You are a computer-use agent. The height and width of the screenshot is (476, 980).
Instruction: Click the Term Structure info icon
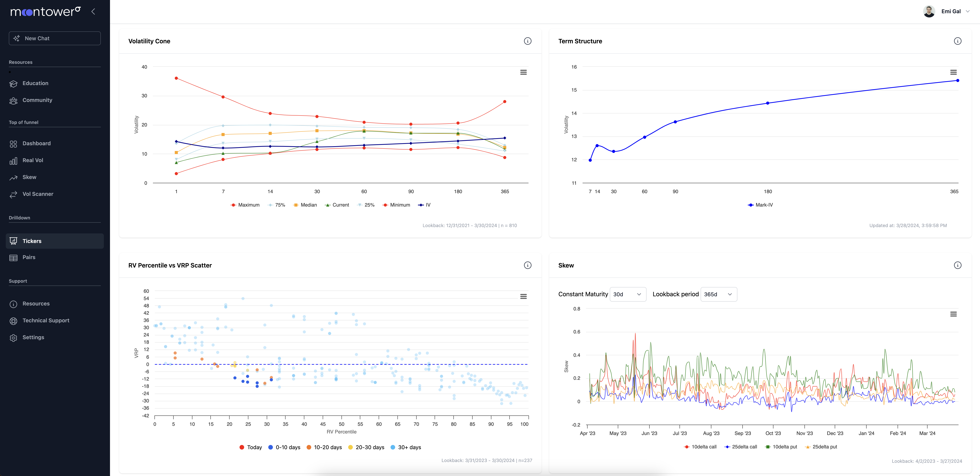point(957,41)
